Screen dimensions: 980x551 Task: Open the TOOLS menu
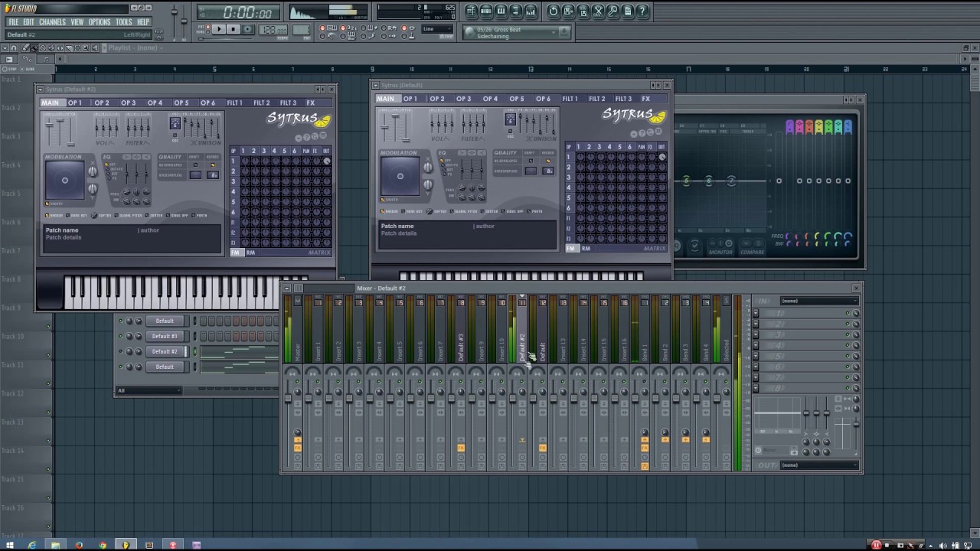(124, 22)
